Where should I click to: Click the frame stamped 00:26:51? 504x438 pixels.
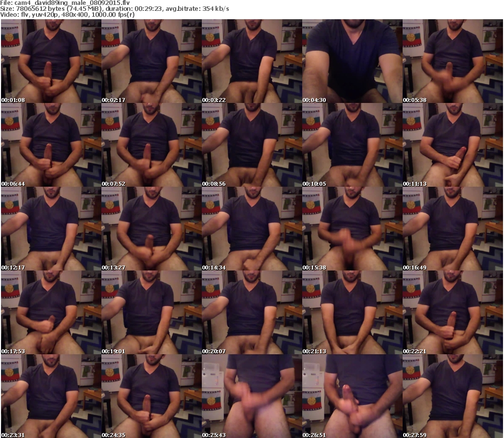pyautogui.click(x=352, y=396)
